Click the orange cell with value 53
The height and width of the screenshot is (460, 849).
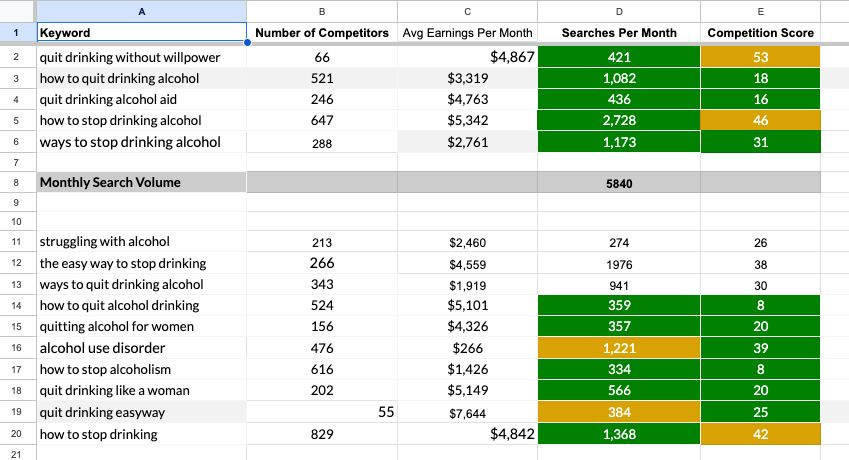(x=760, y=57)
